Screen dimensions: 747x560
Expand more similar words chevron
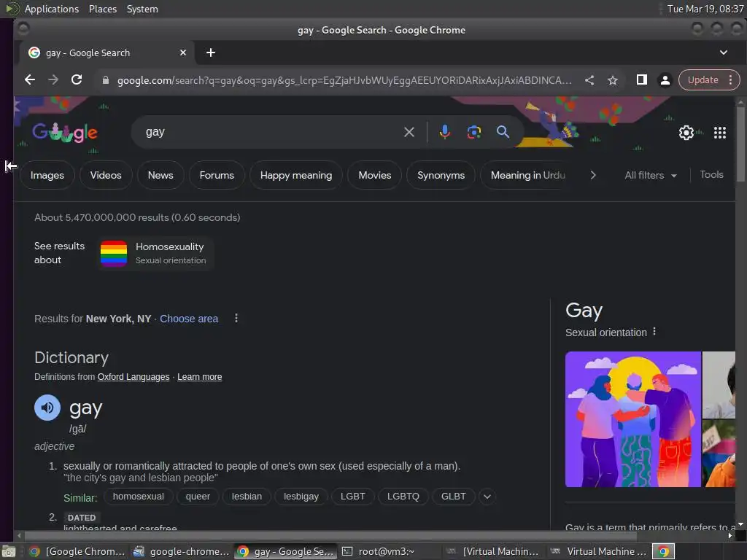pos(487,497)
